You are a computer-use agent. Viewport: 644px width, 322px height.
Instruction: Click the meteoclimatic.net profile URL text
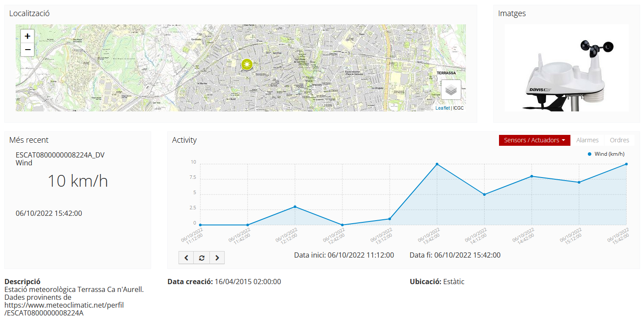tap(64, 309)
